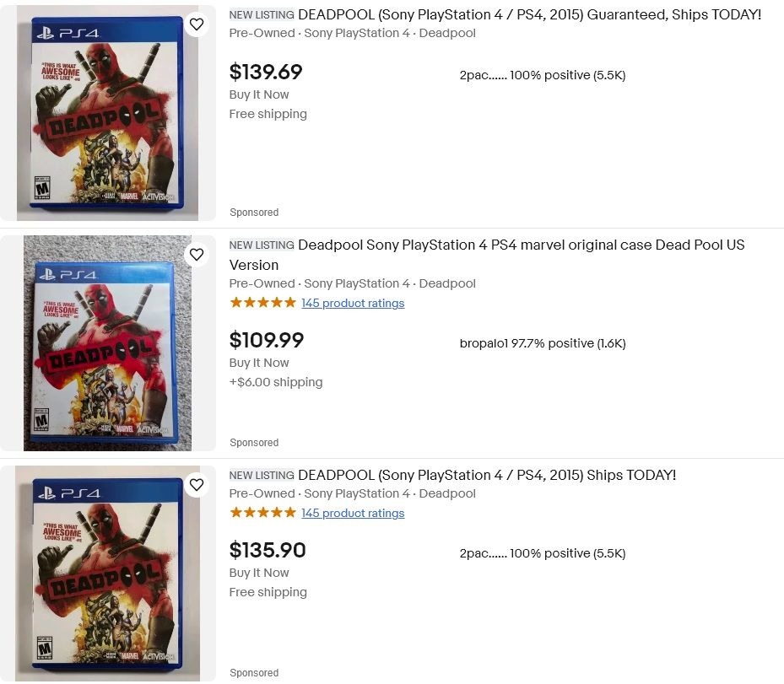
Task: Click the heart icon on the $109.99 listing
Action: [x=197, y=255]
